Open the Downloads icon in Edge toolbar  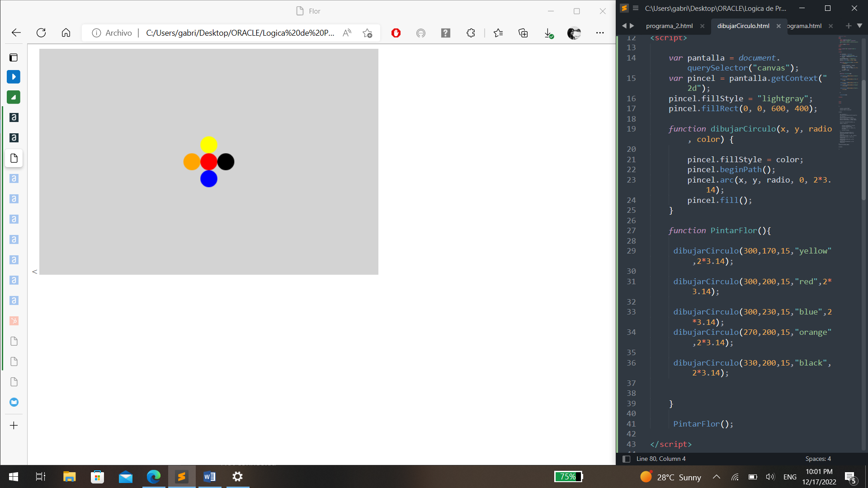(548, 33)
